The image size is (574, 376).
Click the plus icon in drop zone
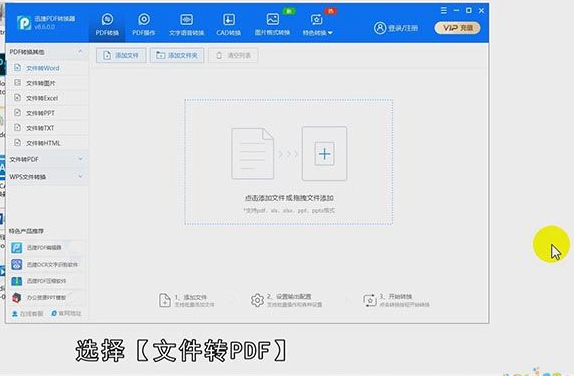click(324, 154)
